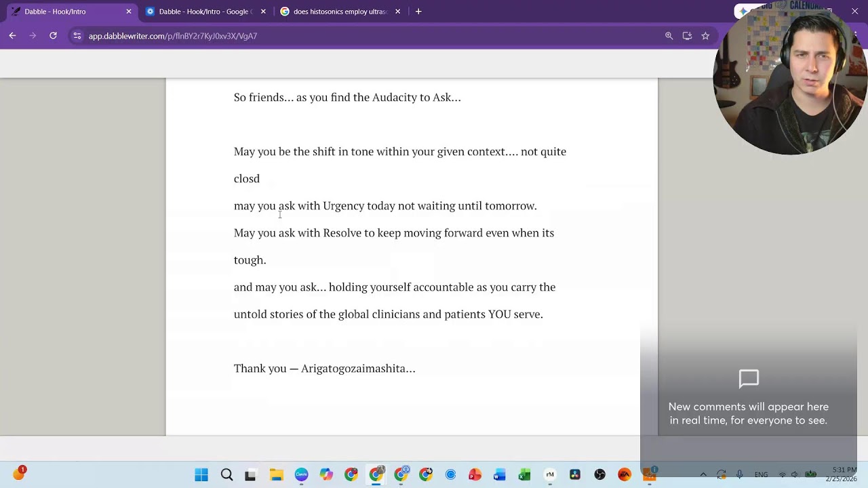The image size is (868, 488).
Task: Open PowerPoint from the taskbar
Action: (x=475, y=475)
